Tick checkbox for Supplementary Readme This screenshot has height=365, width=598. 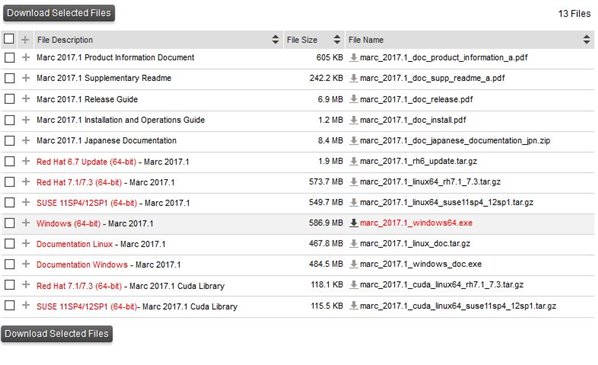tap(10, 78)
